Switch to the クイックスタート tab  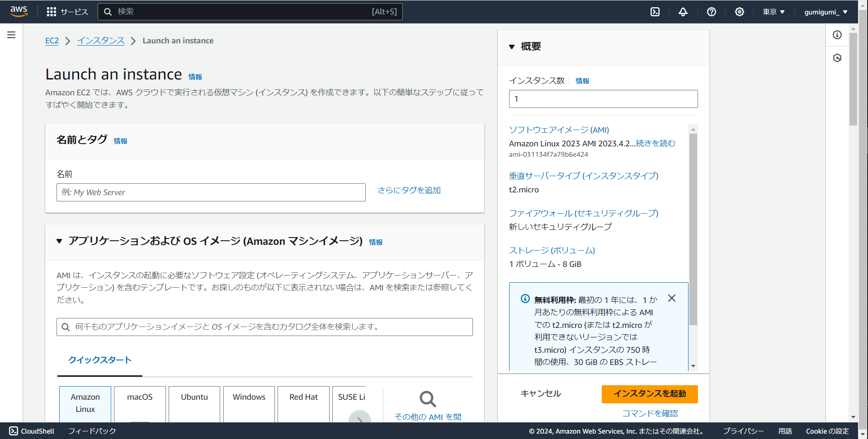tap(99, 360)
